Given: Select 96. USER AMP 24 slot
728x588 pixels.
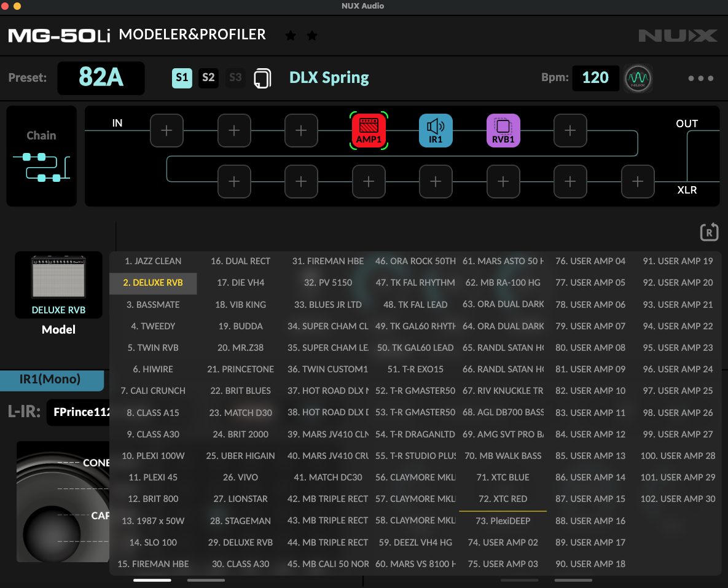Looking at the screenshot, I should [x=678, y=369].
